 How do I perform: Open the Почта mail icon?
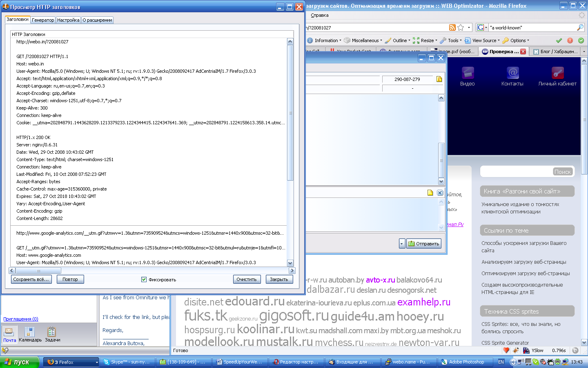[9, 334]
